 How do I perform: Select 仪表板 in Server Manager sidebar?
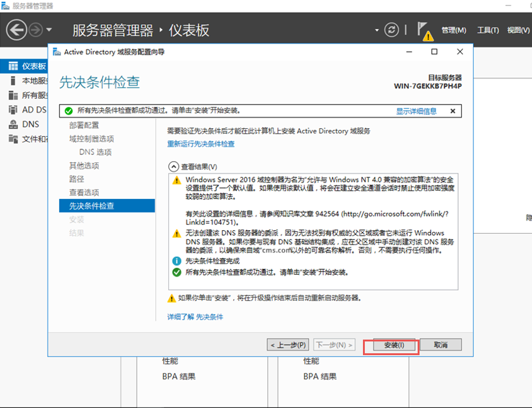(24, 66)
